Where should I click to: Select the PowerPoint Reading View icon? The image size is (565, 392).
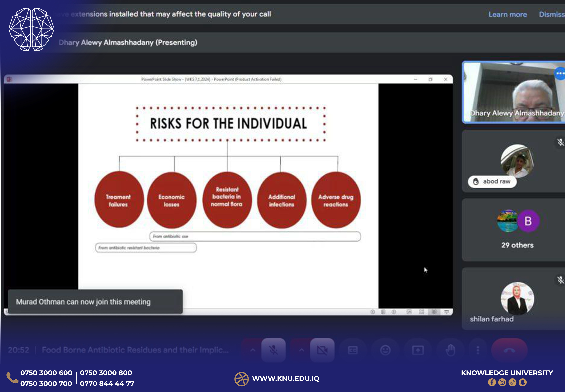(434, 312)
